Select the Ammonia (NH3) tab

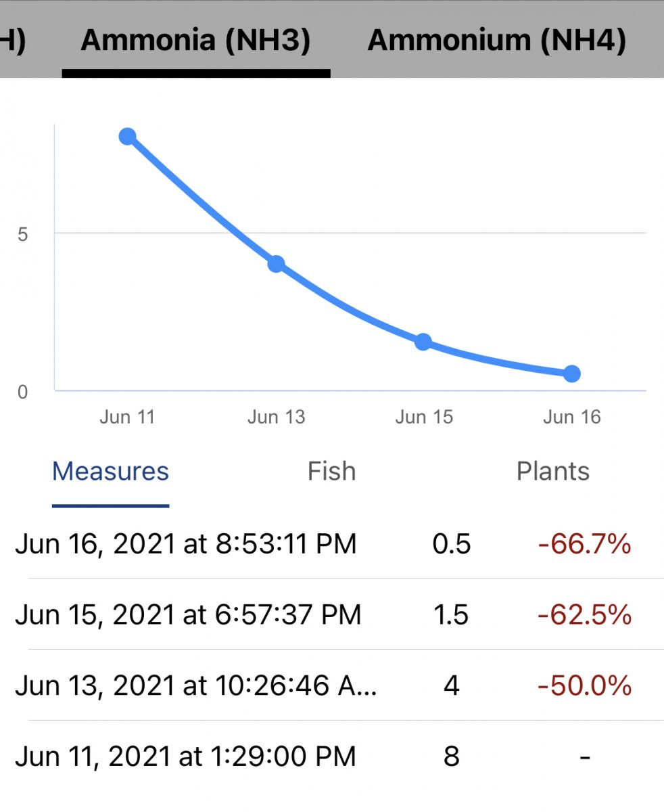point(195,41)
